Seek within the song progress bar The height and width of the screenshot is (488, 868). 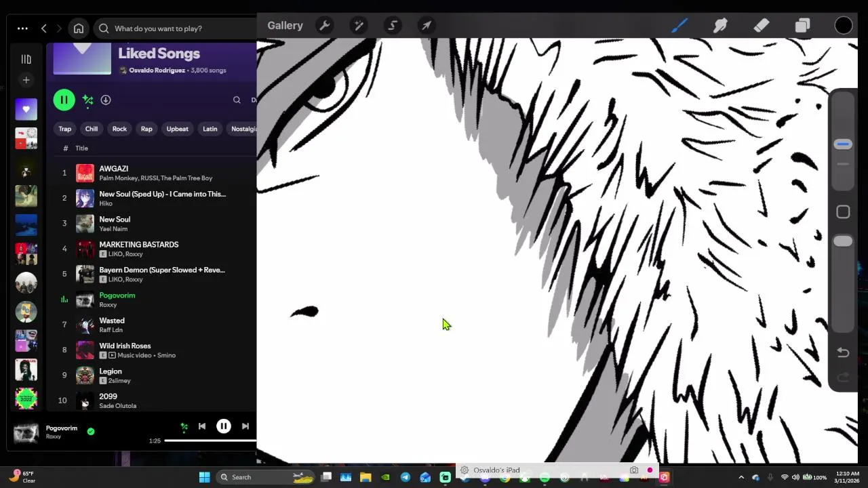tap(210, 441)
